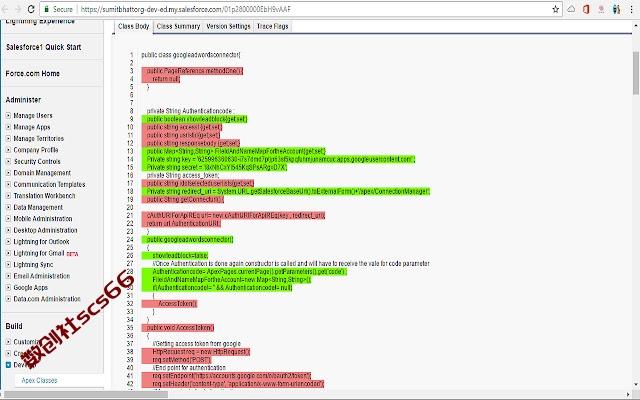Reload the page with the browser refresh icon
640x400 pixels.
(31, 9)
